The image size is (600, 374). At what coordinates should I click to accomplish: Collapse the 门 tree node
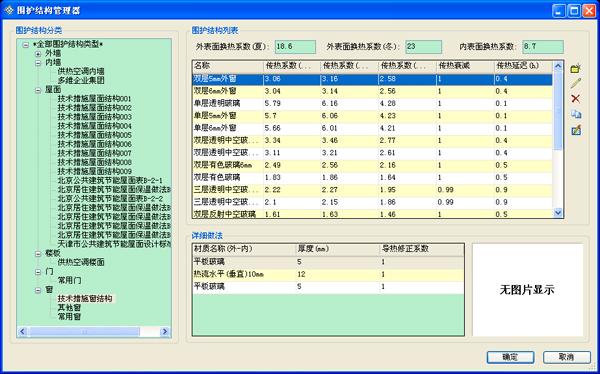click(38, 272)
